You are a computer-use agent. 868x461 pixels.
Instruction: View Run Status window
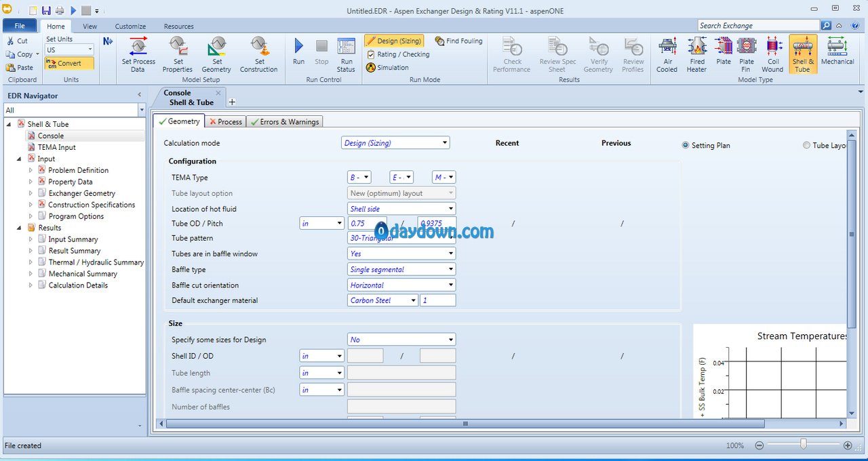tap(346, 54)
